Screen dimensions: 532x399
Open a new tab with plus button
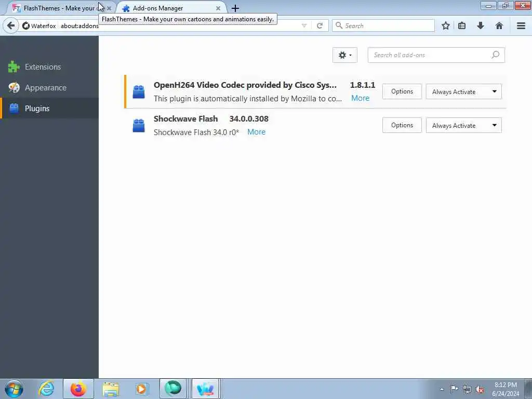tap(235, 8)
